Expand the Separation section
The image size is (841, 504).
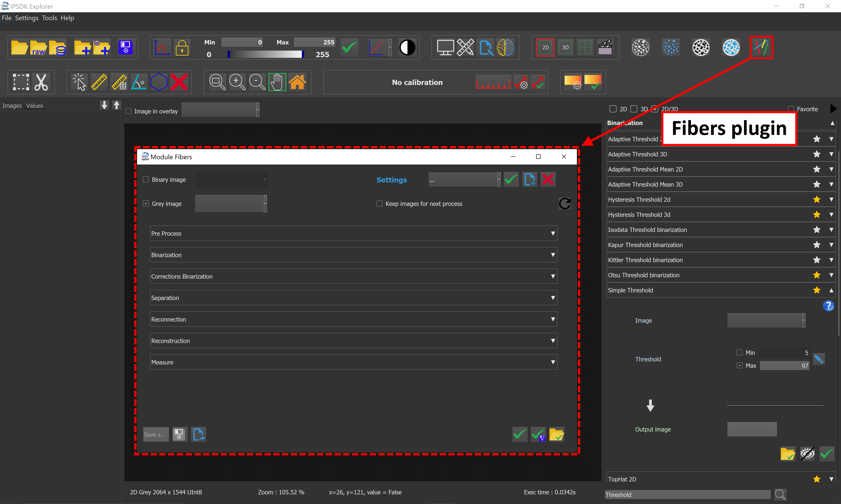click(x=353, y=297)
